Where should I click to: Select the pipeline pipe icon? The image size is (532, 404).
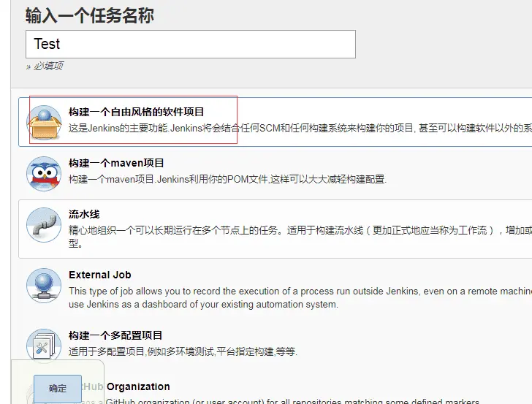[44, 225]
